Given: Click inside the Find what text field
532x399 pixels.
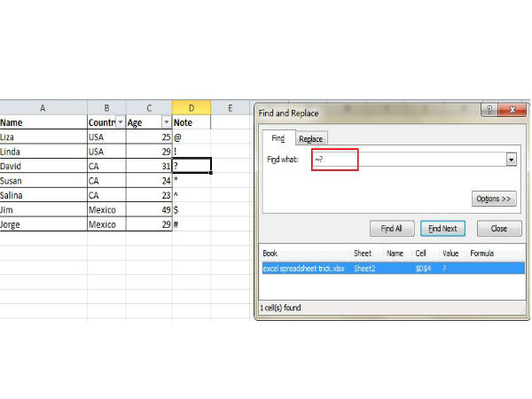Looking at the screenshot, I should [x=408, y=159].
